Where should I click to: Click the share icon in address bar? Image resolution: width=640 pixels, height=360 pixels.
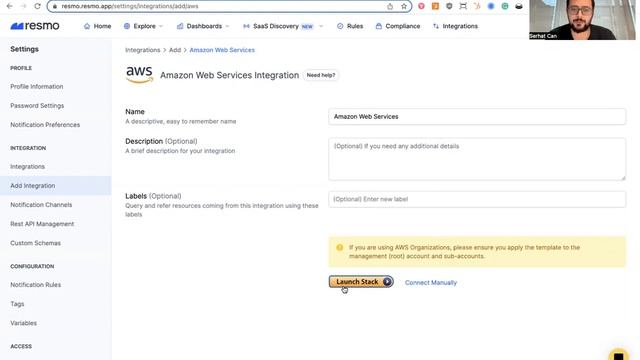pos(390,6)
